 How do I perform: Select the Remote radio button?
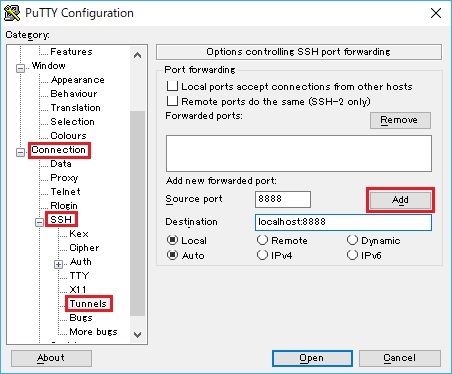[262, 240]
